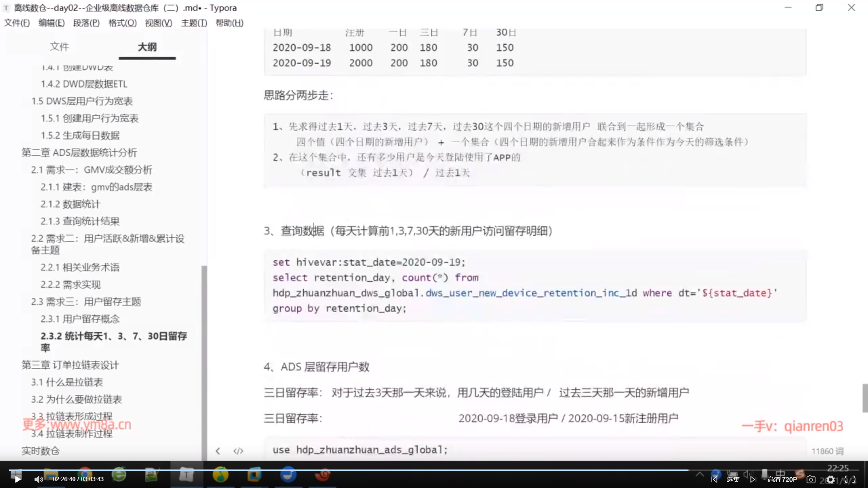Go to outline item 2.1.2 数据统计
The width and height of the screenshot is (868, 488).
click(71, 204)
